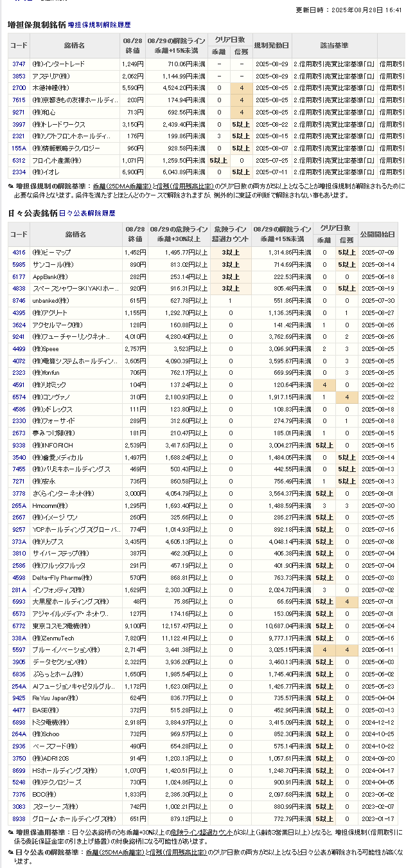Select フロイント産業(株) name cell
406x868 pixels.
pos(75,160)
